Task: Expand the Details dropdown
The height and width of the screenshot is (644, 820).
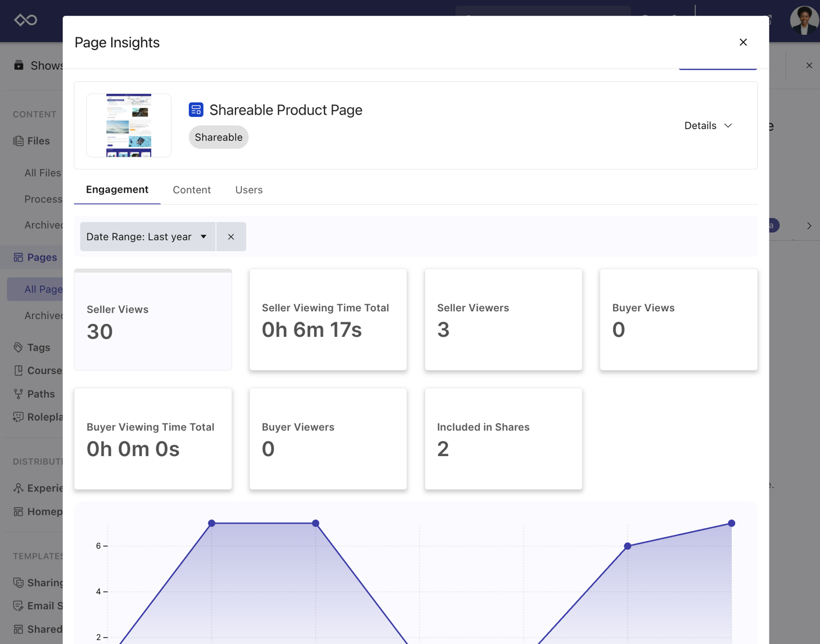Action: [x=708, y=125]
